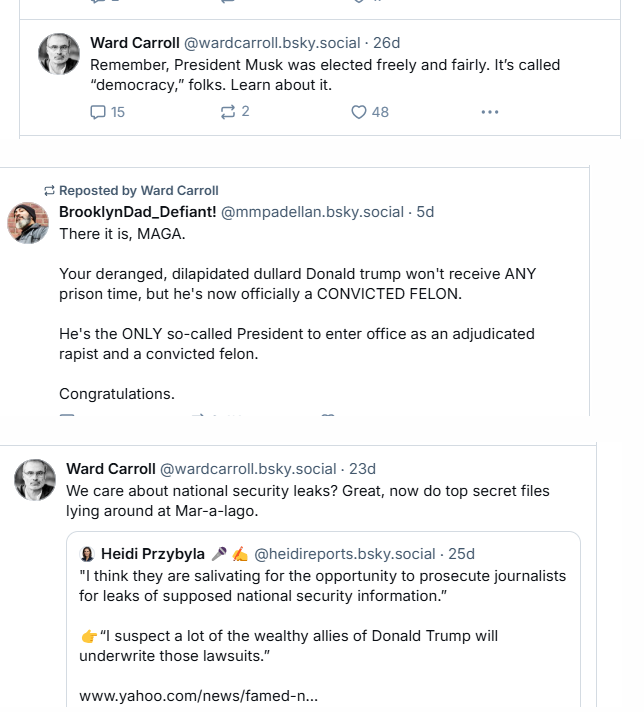
Task: Open the Heidi Przybyla name in quoted post
Action: tap(153, 554)
